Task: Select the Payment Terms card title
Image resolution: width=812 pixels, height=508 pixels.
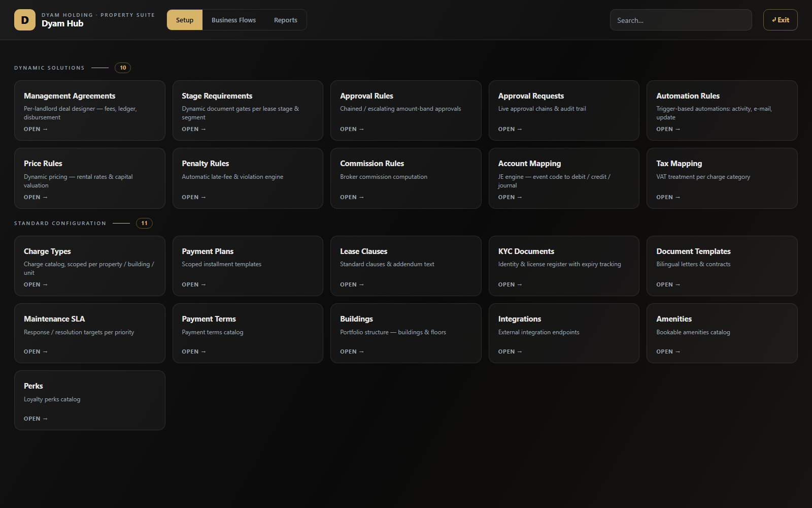Action: (209, 319)
